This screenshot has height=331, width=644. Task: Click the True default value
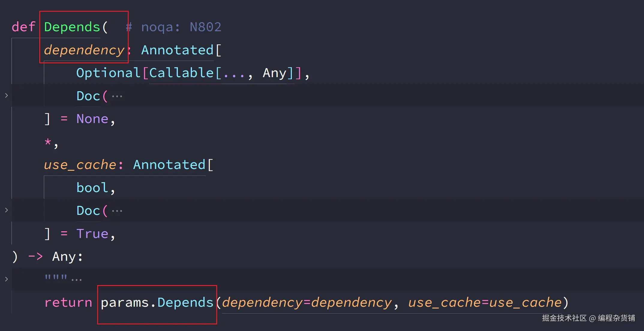click(92, 234)
